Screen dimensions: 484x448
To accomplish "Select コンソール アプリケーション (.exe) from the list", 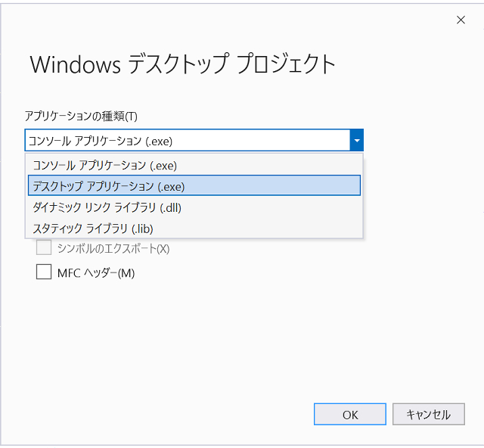I will coord(104,165).
